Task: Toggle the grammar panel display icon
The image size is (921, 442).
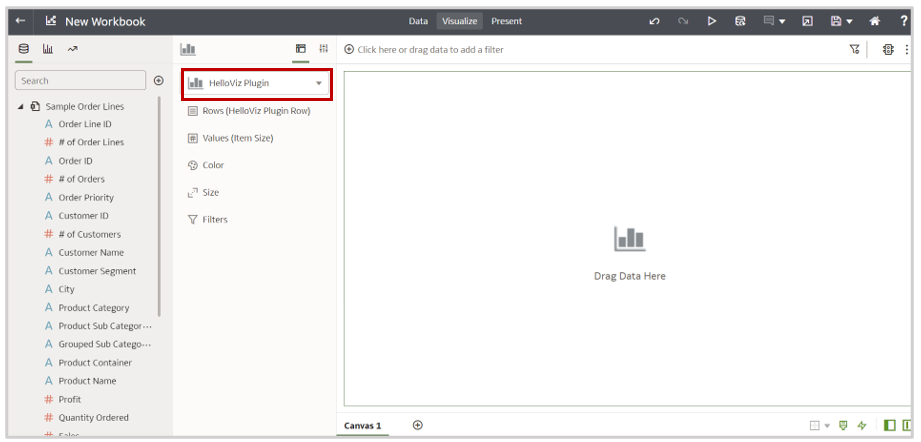Action: [907, 425]
